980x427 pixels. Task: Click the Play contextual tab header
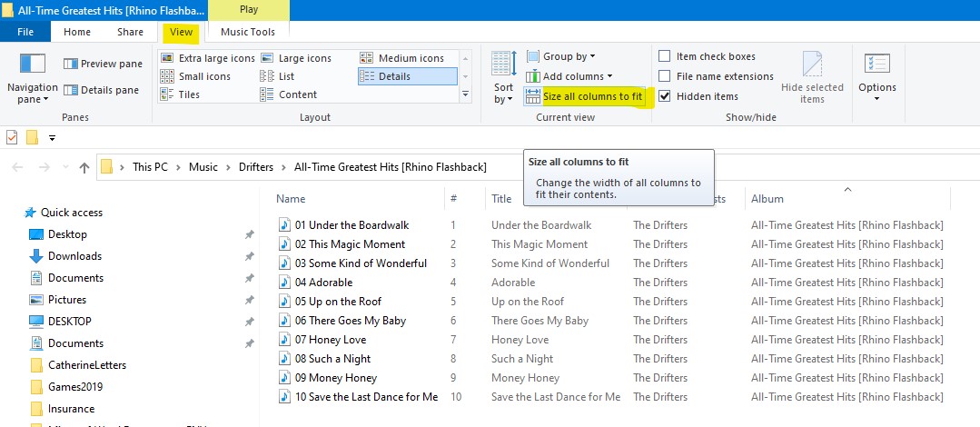click(249, 10)
